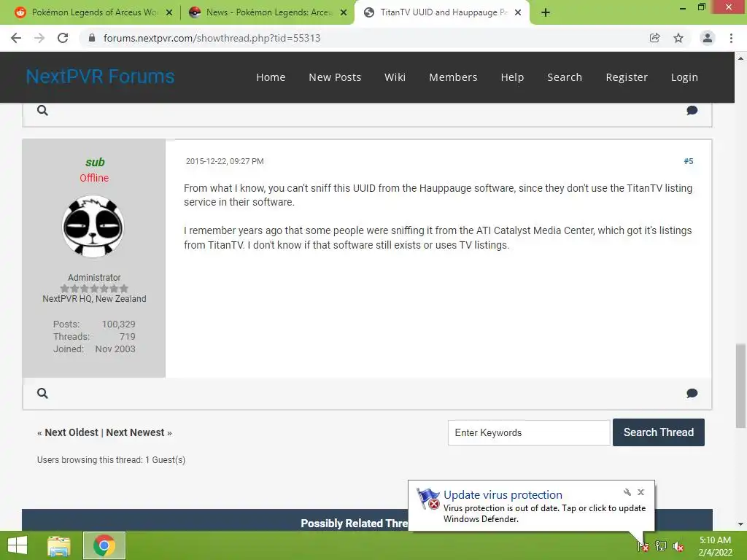Close the TitanTV UUID tab
This screenshot has width=747, height=560.
[x=518, y=12]
